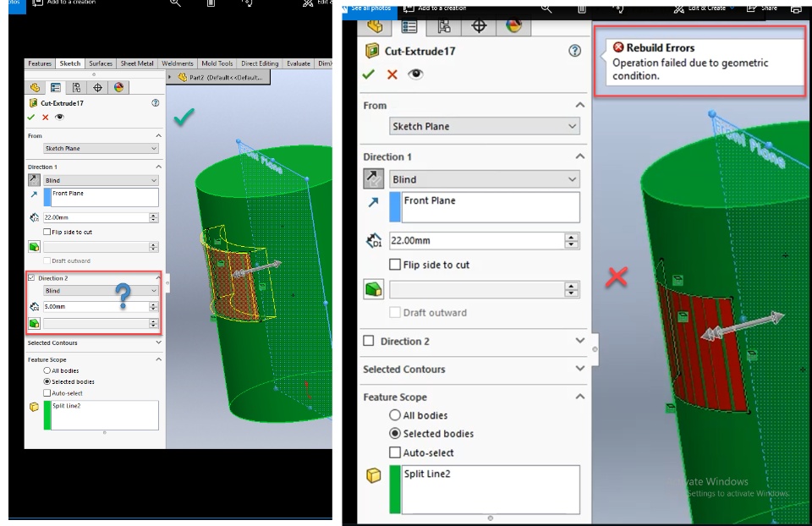This screenshot has width=812, height=526.
Task: Open PropertyManager tab icon in right screenshot
Action: pyautogui.click(x=409, y=26)
